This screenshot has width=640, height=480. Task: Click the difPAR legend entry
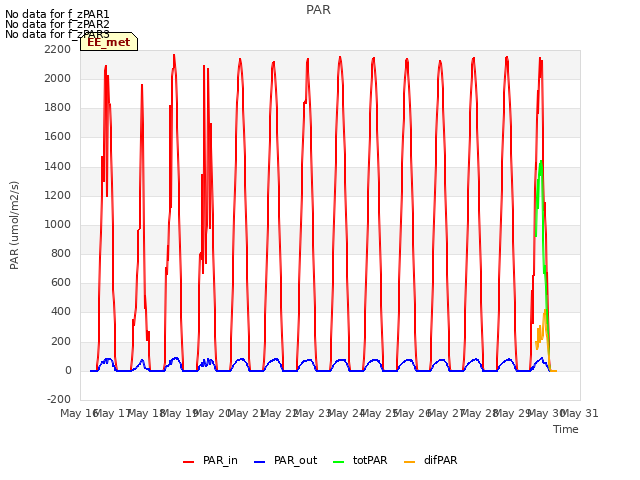[x=431, y=461]
